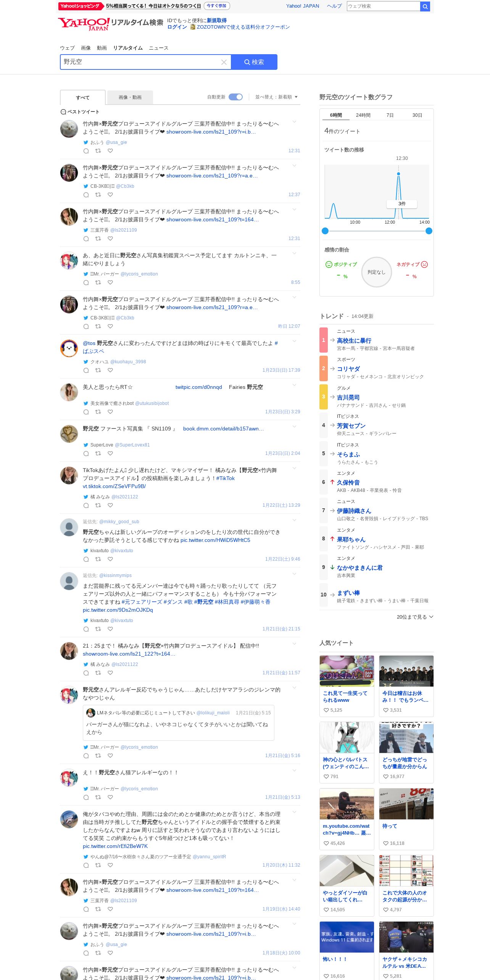Select the 24時間 graph tab
The height and width of the screenshot is (980, 490).
tap(363, 115)
